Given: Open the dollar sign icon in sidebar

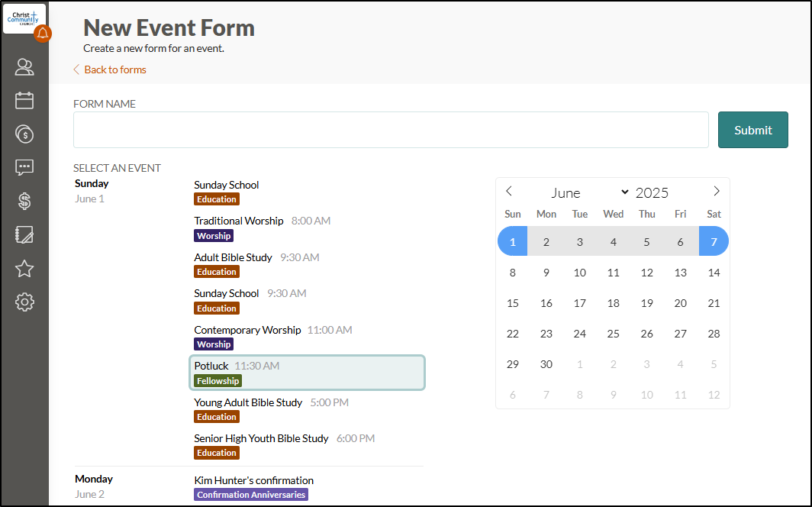Looking at the screenshot, I should point(24,202).
